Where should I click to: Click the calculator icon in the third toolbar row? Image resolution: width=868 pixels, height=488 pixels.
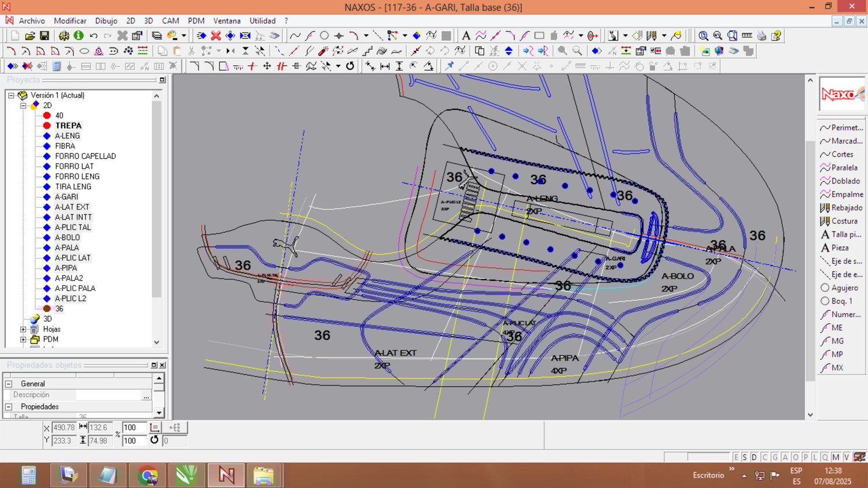pyautogui.click(x=57, y=66)
